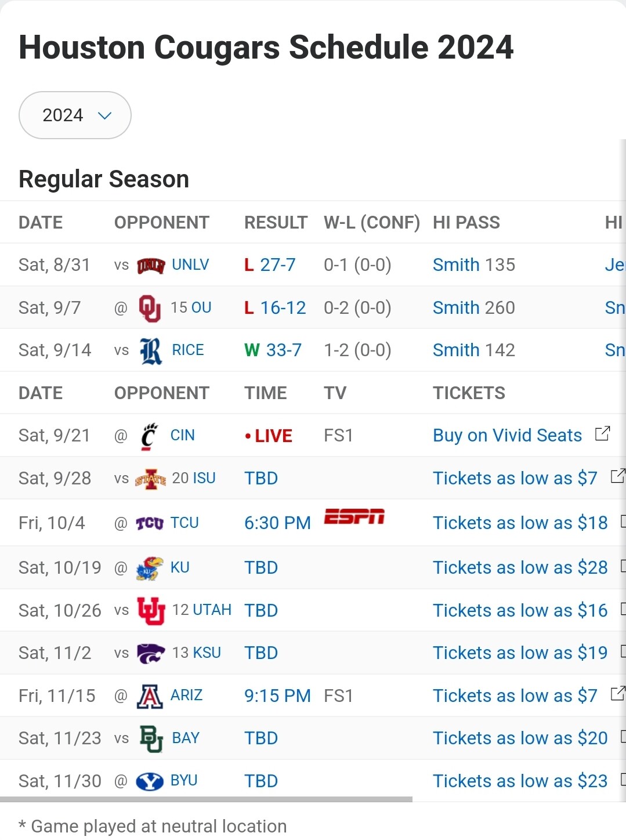Screen dimensions: 626x840
Task: Open the Smith 260 passing leader link
Action: click(473, 308)
